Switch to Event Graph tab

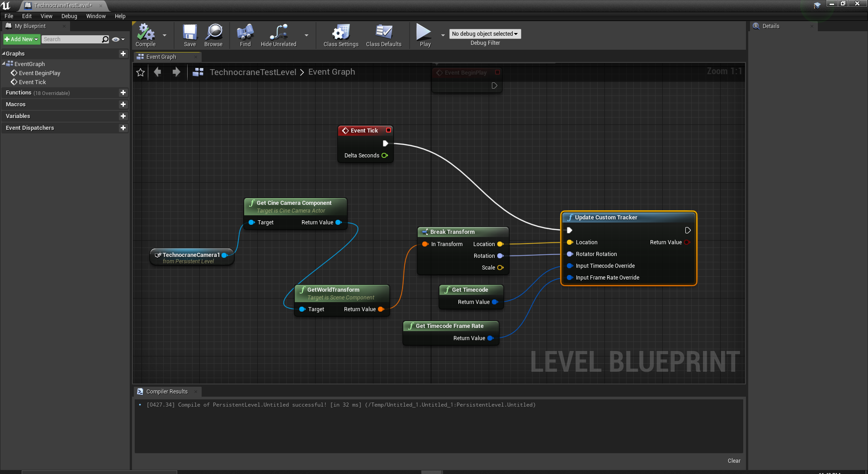click(x=167, y=57)
